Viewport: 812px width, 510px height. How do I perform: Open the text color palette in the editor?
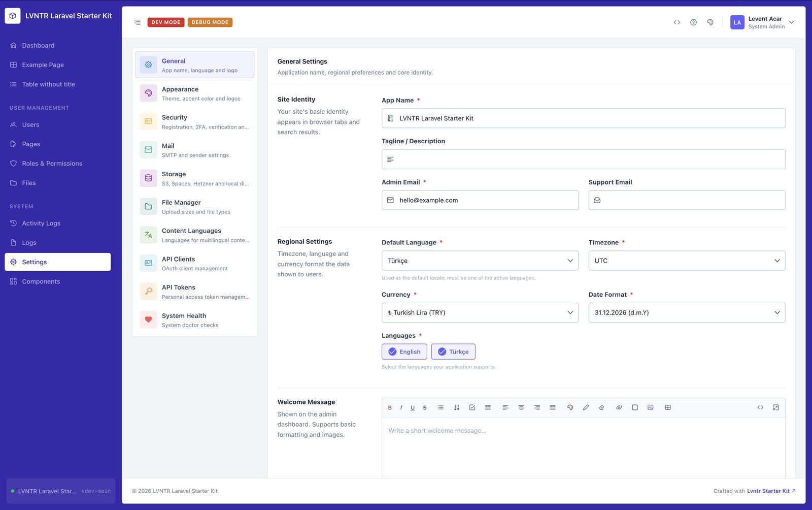click(570, 407)
